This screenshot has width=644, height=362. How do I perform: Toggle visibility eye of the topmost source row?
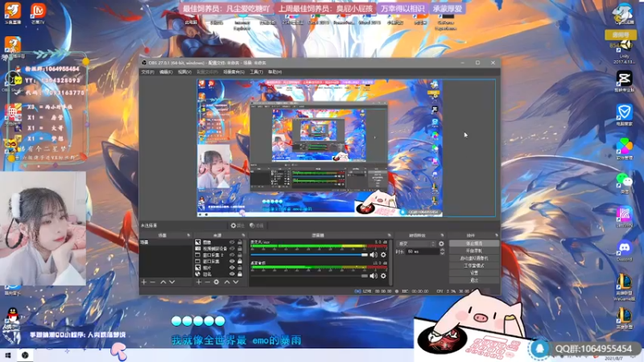[232, 243]
